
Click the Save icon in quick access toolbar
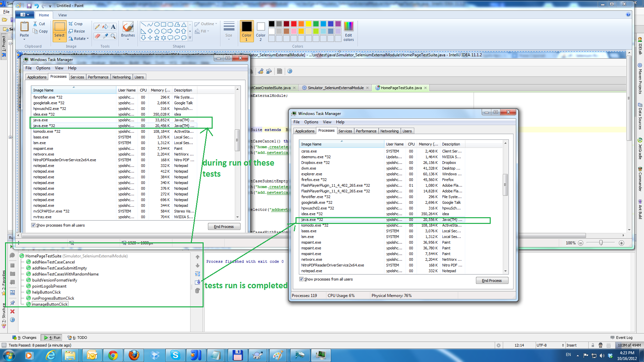29,6
